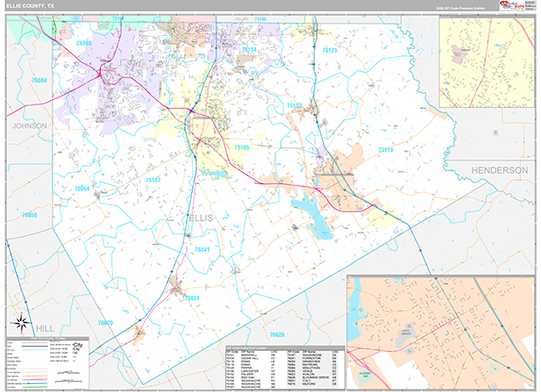Click the large blue lake on the map
Viewport: 541px width, 392px height.
point(307,211)
